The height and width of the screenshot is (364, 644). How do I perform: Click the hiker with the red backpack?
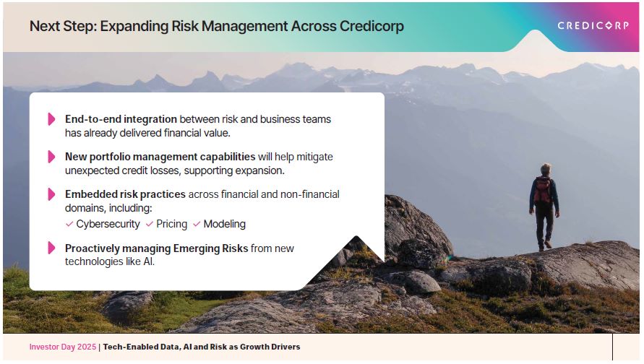543,207
